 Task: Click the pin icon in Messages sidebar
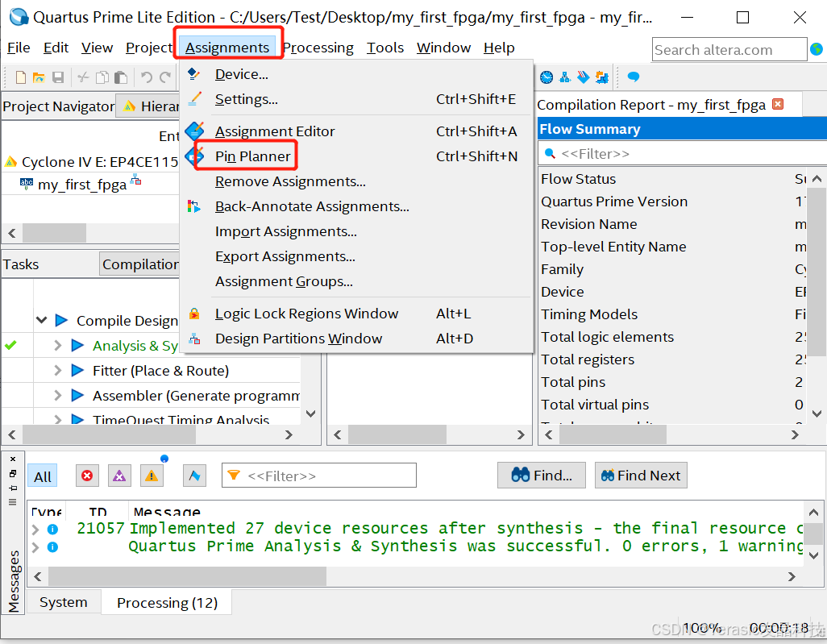(x=13, y=488)
